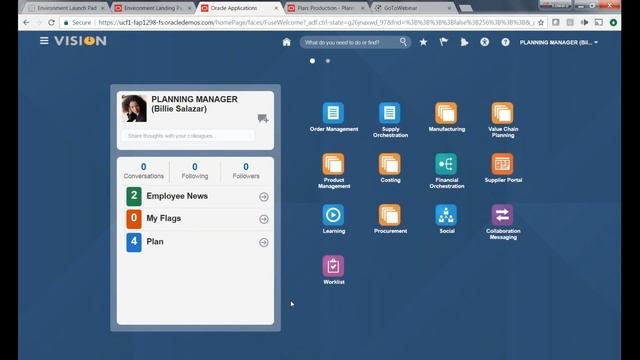Click browser back arrow

pyautogui.click(x=26, y=22)
